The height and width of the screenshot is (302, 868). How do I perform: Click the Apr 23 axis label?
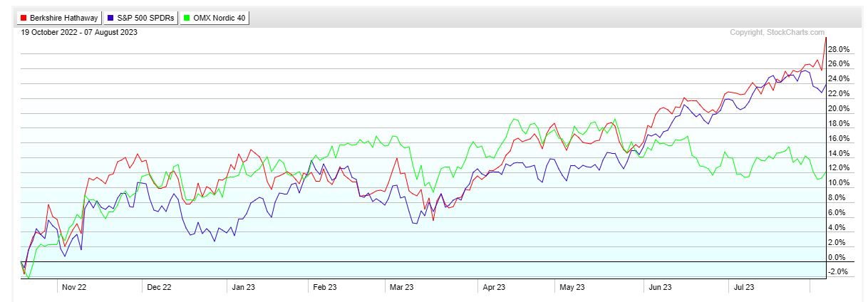494,287
